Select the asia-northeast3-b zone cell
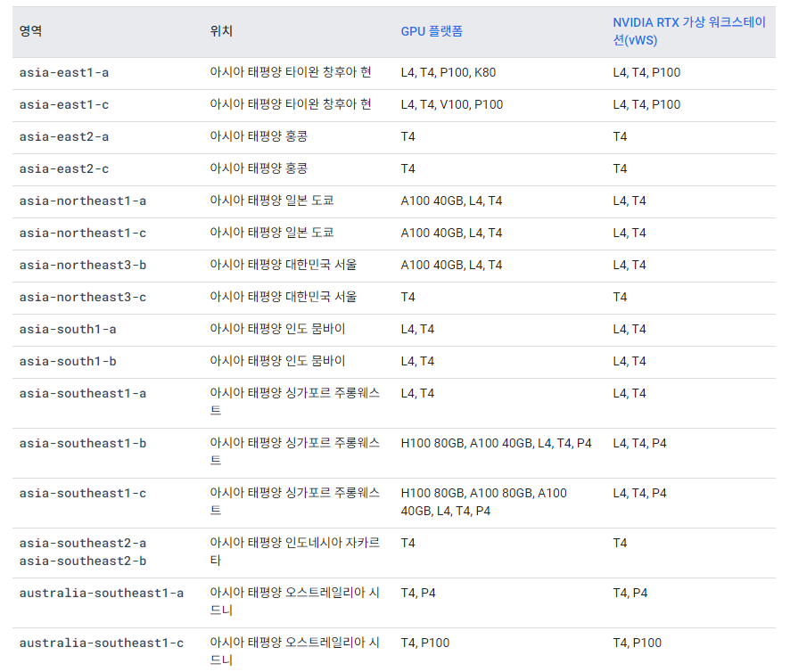790x672 pixels. point(83,266)
